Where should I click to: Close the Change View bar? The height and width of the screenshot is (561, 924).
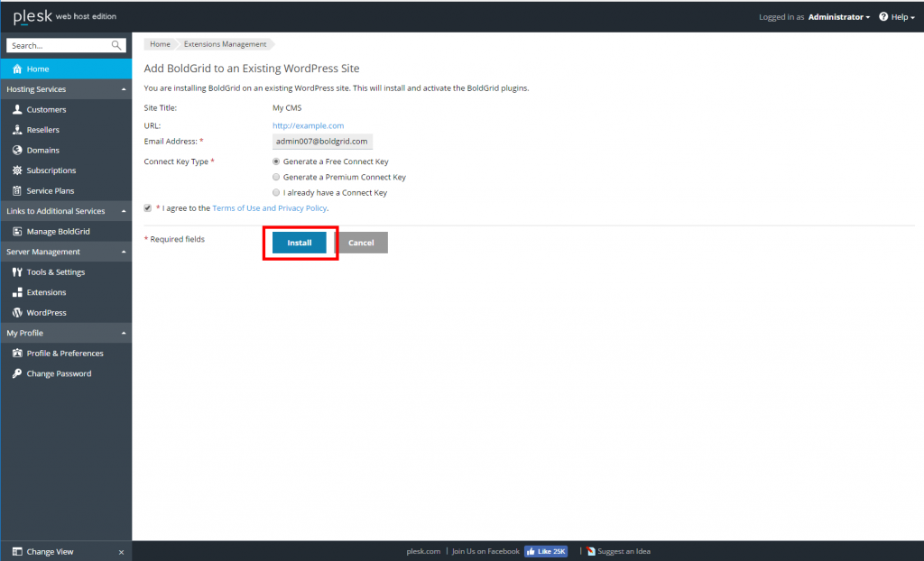click(122, 552)
